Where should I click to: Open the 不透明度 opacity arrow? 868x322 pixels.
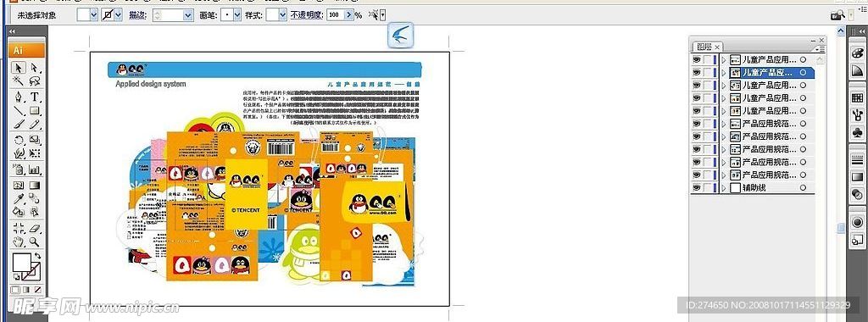(x=348, y=15)
